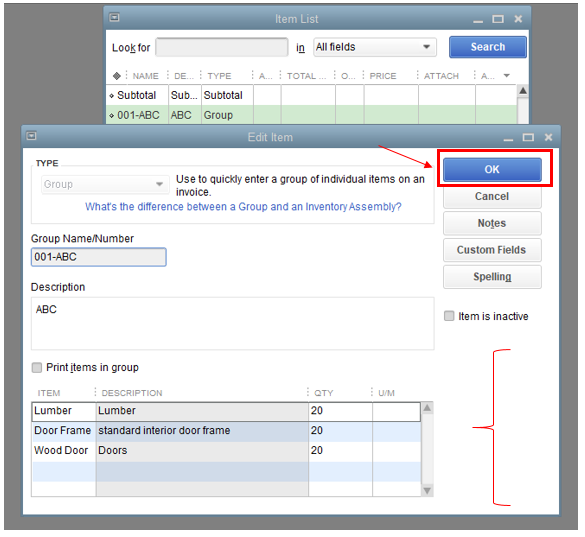585x537 pixels.
Task: Click the diamond hierarchy column header icon
Action: (x=117, y=76)
